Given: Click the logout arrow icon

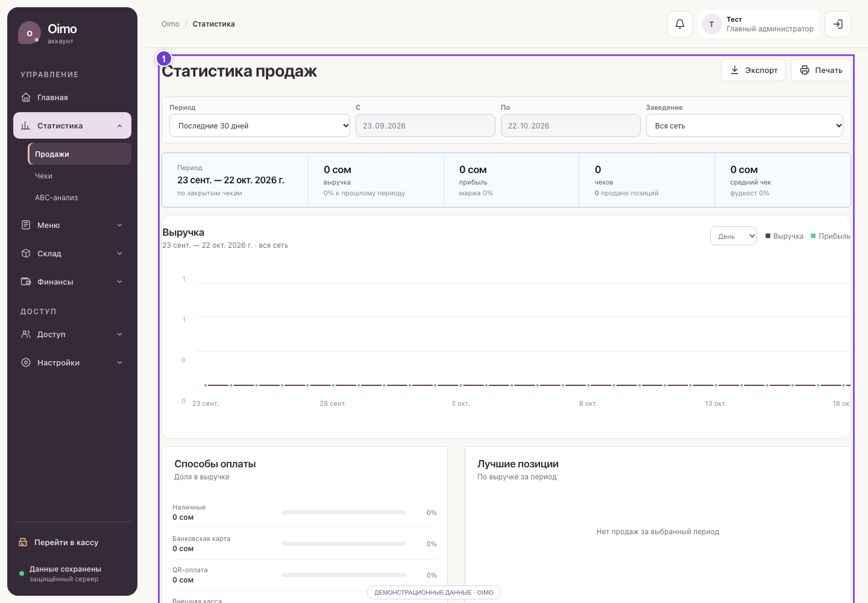Looking at the screenshot, I should tap(838, 24).
